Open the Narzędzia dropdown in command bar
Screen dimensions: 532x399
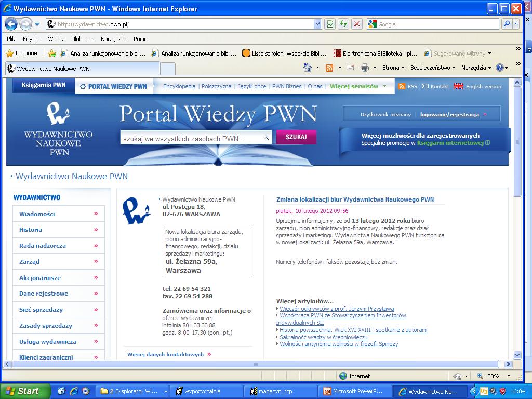pos(476,68)
